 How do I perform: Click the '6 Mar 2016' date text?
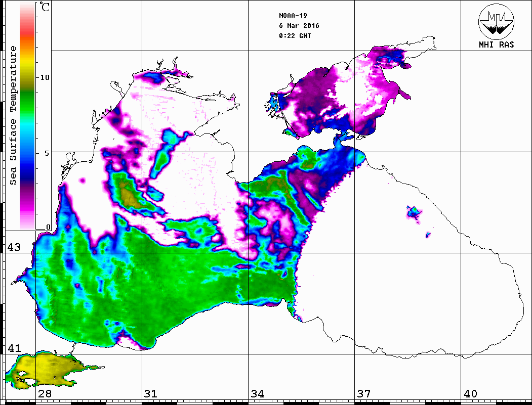click(x=299, y=26)
